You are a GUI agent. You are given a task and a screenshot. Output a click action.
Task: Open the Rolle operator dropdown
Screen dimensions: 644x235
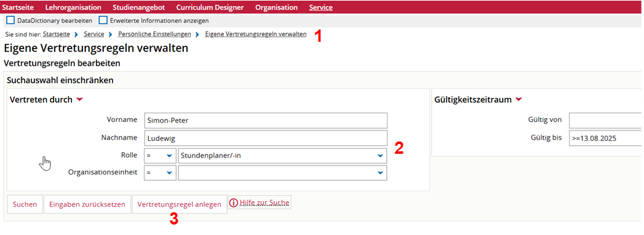[160, 156]
